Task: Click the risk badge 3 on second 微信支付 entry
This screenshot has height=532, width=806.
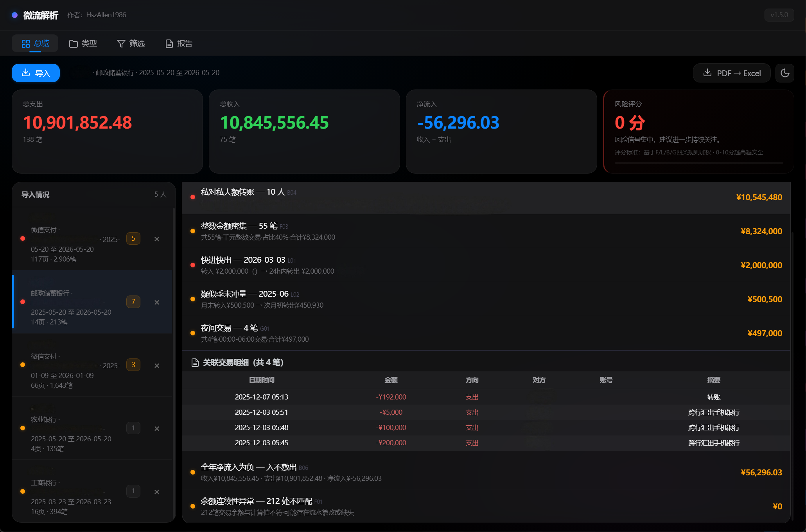Action: (133, 365)
